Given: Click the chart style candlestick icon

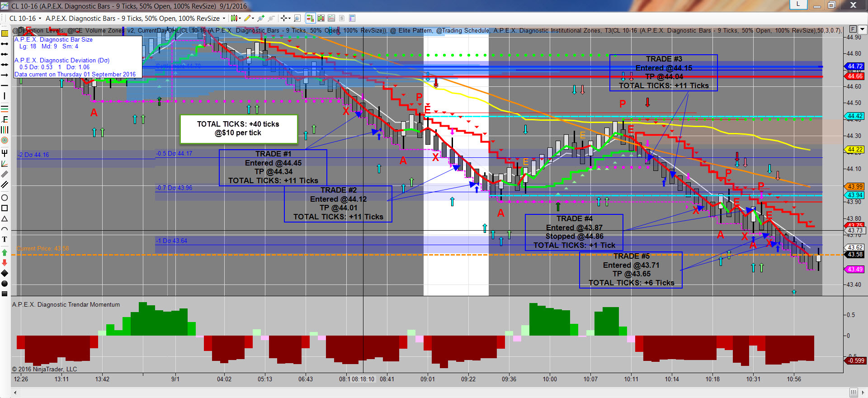Looking at the screenshot, I should point(234,18).
